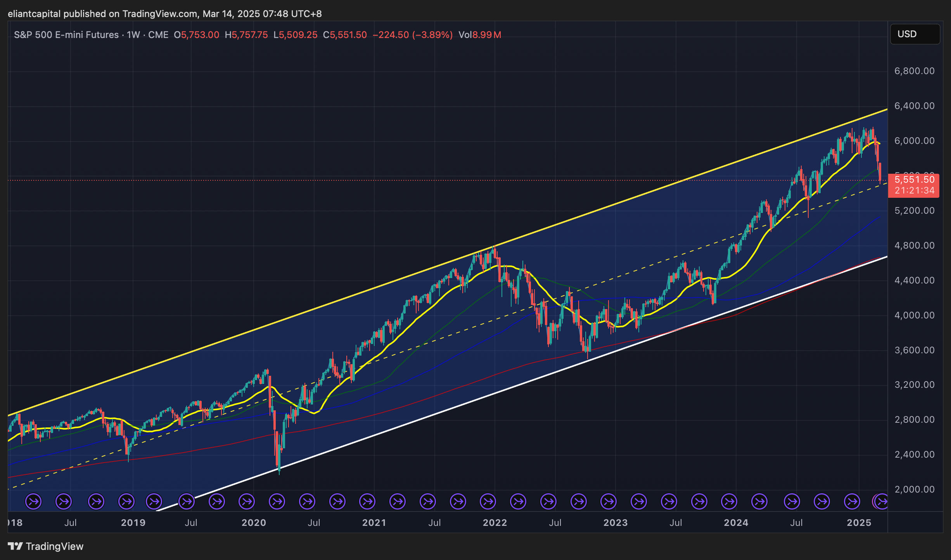Select contract-switch marker nearest 2022 label

click(x=488, y=501)
